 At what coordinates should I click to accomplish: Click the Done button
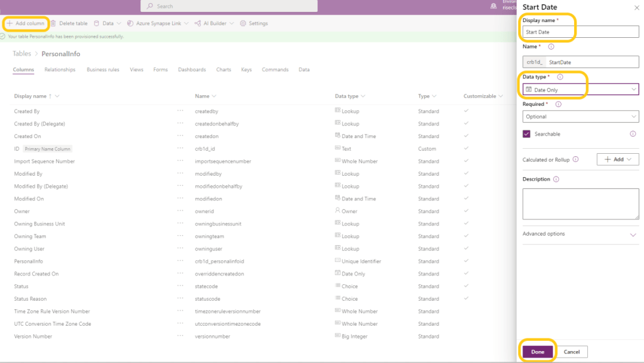[x=538, y=352]
